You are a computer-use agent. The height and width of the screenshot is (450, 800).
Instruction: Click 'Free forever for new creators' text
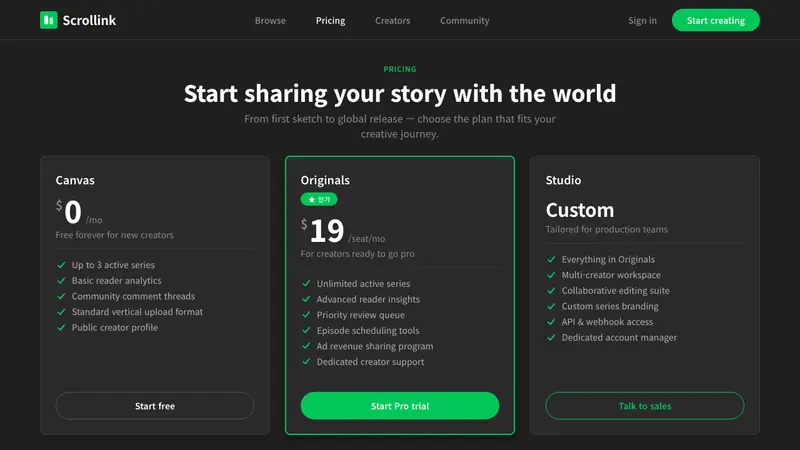pos(114,235)
